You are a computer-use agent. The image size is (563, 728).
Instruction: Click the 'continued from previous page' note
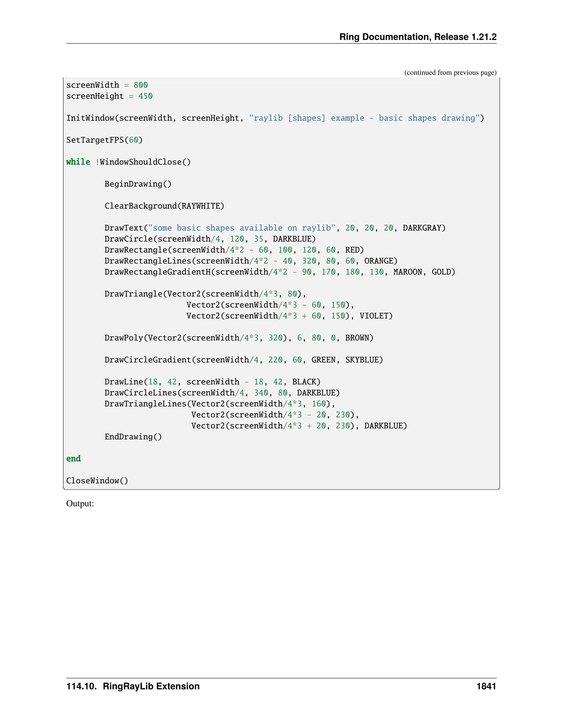(x=450, y=73)
